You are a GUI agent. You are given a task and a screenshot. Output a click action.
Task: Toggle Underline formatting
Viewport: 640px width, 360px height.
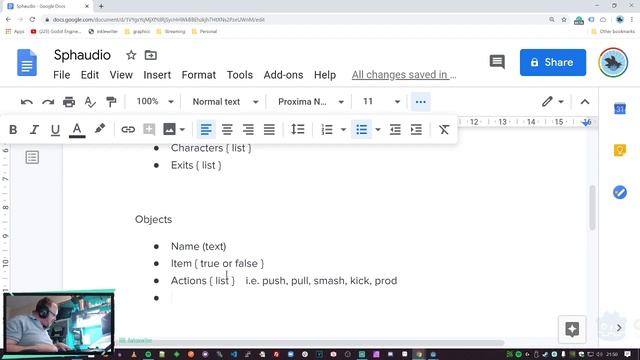pyautogui.click(x=55, y=130)
